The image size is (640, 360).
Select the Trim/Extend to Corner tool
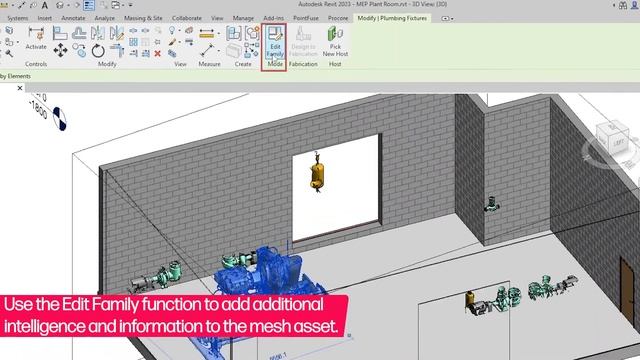[x=117, y=51]
